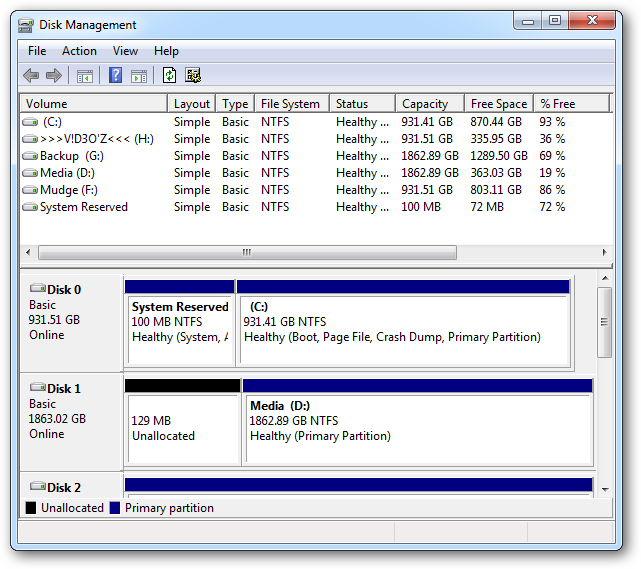Click the 72 MB free space value
Screen dimensions: 641x569
click(x=487, y=207)
